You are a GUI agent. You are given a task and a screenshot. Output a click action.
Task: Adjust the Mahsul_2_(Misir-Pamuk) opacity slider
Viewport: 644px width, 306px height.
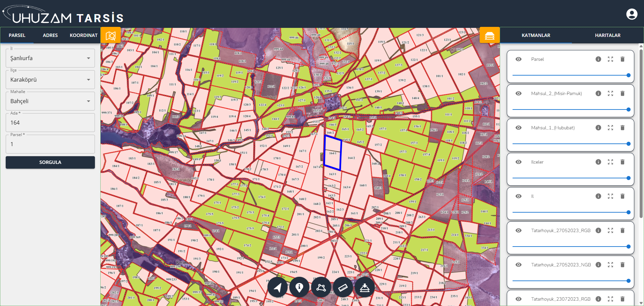tap(571, 110)
